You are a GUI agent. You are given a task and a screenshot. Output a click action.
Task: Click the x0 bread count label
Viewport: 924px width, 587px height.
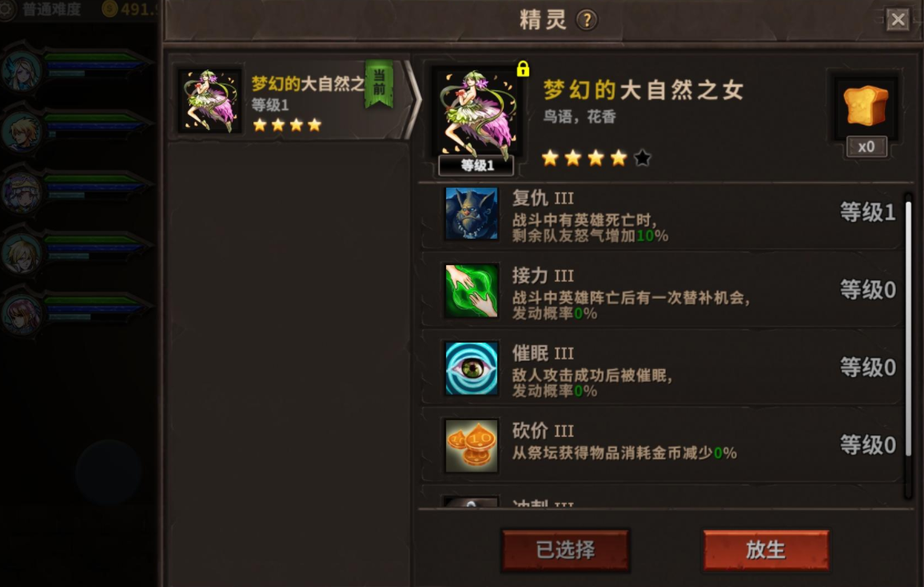pos(866,147)
